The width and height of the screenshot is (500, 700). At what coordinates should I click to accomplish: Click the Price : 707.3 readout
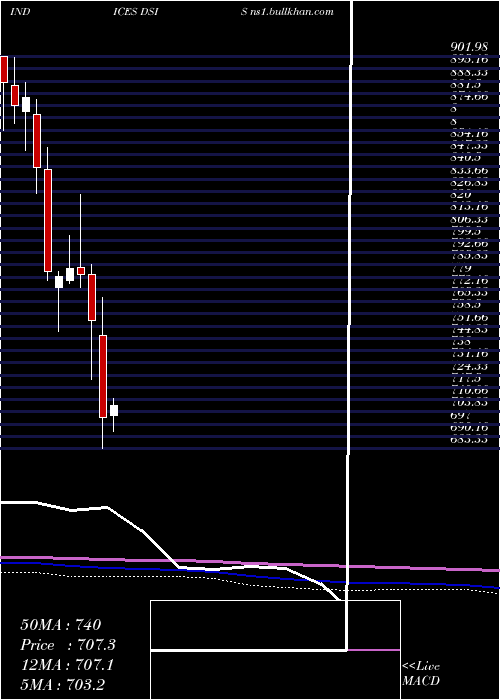point(68,645)
